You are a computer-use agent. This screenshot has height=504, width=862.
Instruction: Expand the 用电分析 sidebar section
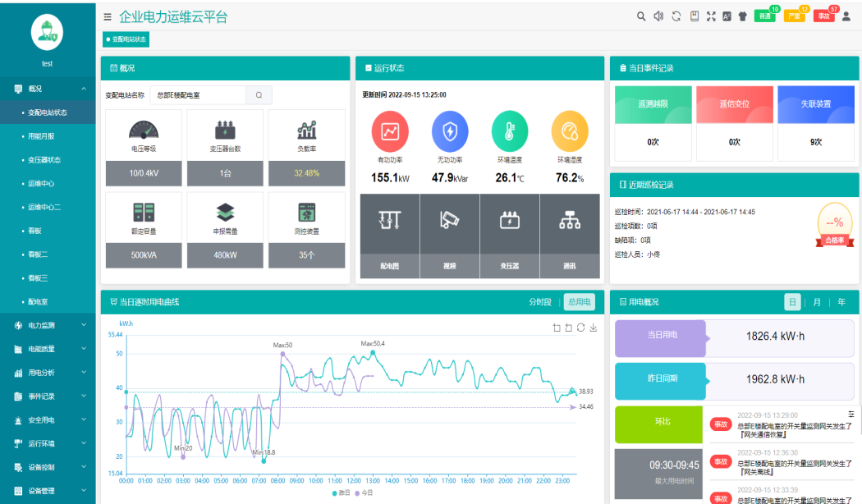point(48,373)
